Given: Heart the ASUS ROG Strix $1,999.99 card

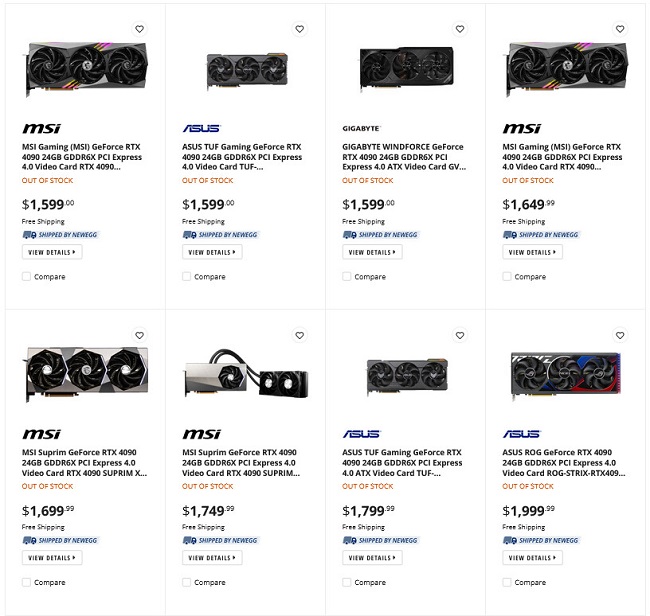Looking at the screenshot, I should [x=620, y=336].
